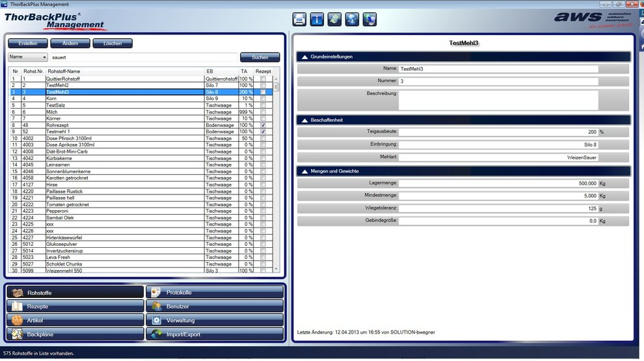Screen dimensions: 644x361
Task: Click the Teigausbeute value field
Action: coord(498,132)
